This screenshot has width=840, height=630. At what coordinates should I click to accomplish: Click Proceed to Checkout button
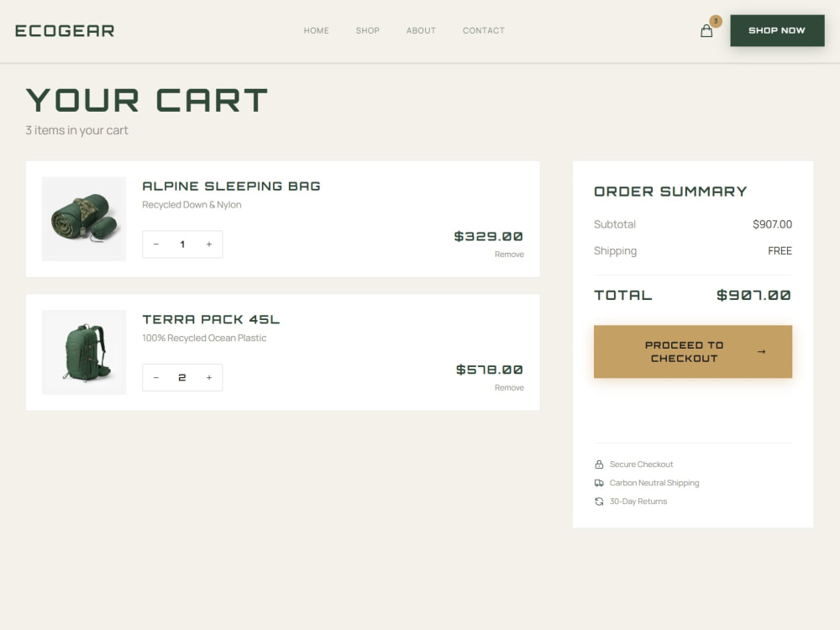click(x=693, y=351)
